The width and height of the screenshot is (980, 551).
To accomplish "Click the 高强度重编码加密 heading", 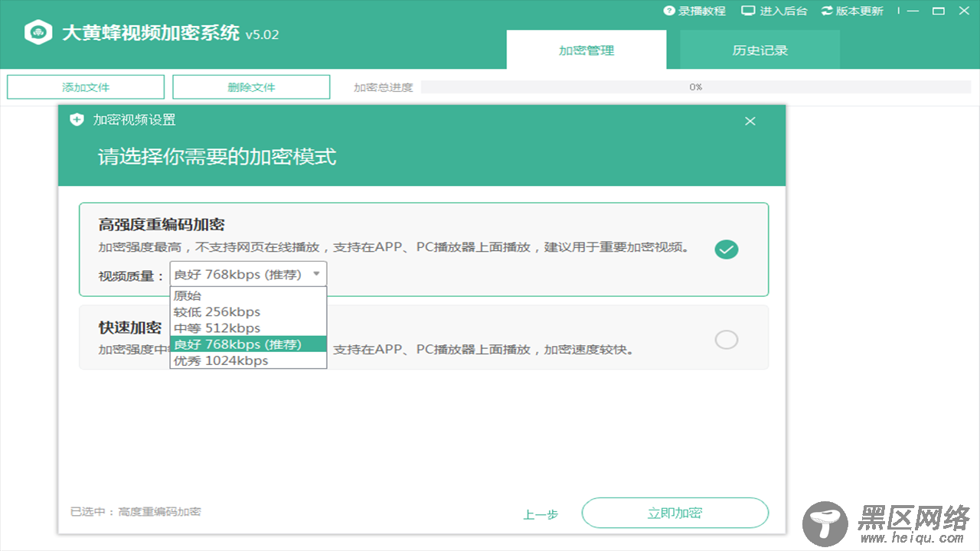I will point(162,225).
